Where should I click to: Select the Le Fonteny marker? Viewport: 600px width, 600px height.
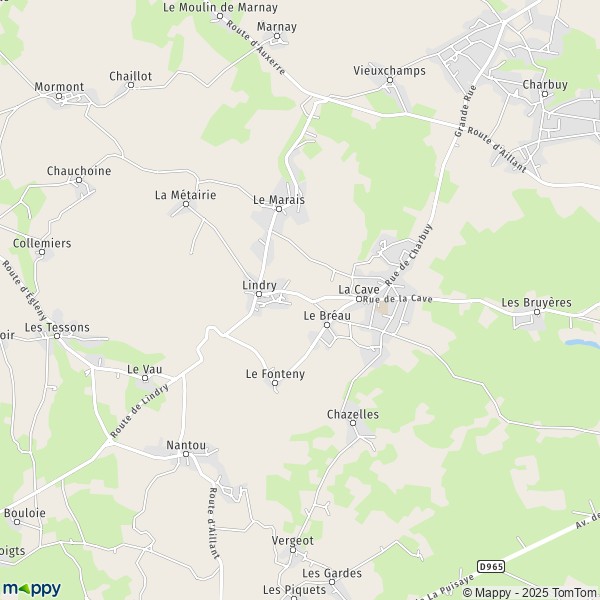(275, 383)
